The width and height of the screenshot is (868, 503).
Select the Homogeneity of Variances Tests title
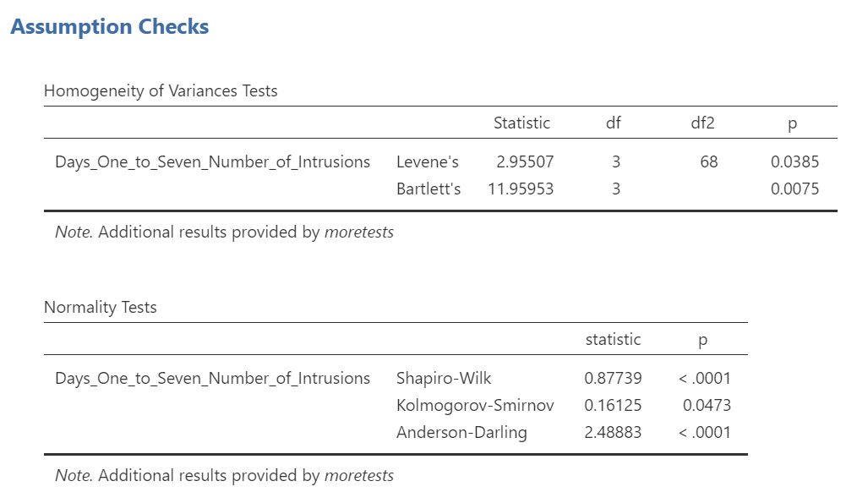click(x=161, y=90)
